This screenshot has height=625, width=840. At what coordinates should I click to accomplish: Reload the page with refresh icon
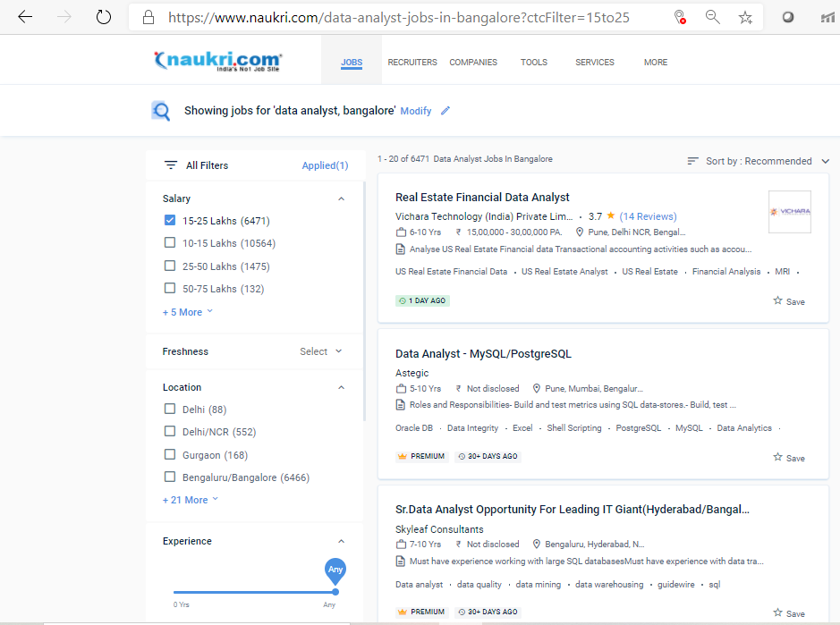(x=104, y=17)
